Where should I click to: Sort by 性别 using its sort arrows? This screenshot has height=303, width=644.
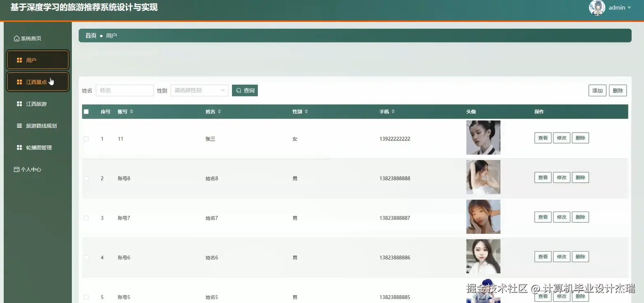pos(306,112)
